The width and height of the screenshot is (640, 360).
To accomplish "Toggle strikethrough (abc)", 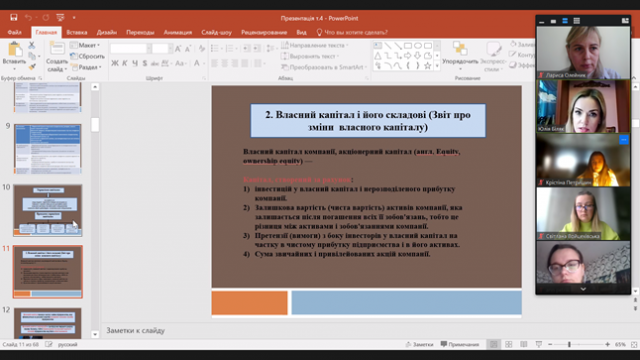I will click(x=154, y=63).
